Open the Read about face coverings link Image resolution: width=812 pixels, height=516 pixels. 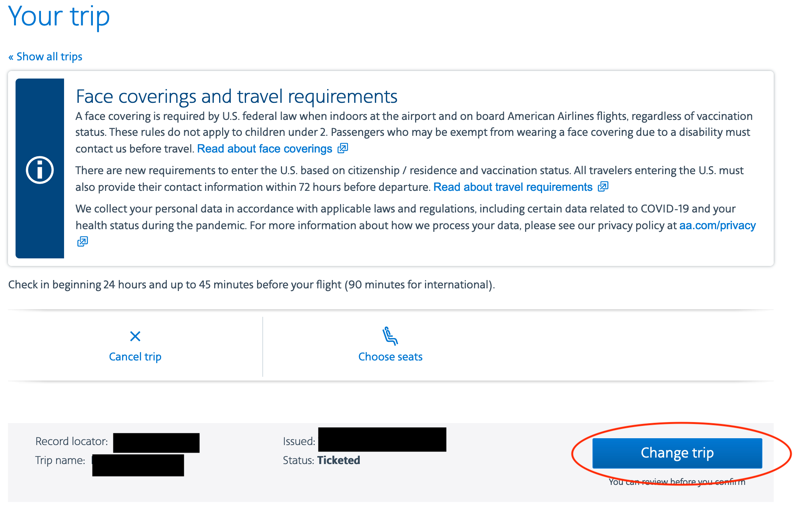(x=265, y=149)
